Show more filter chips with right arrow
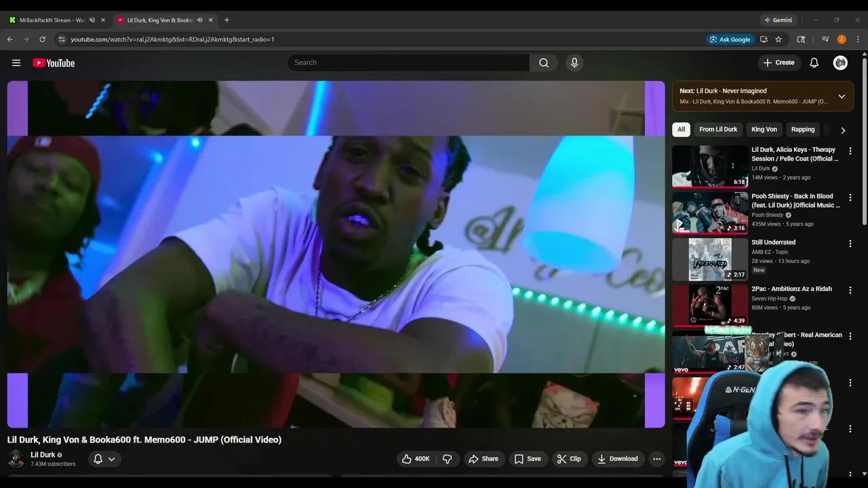 click(x=843, y=130)
